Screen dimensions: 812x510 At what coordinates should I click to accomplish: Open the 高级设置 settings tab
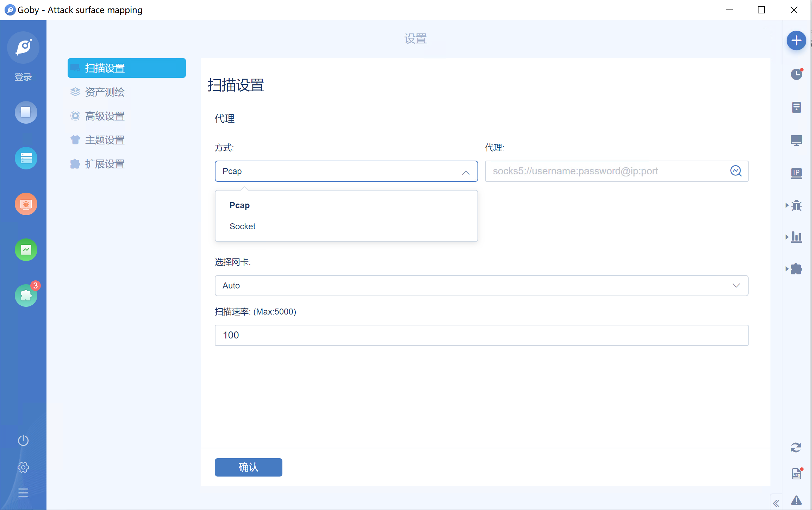pos(127,116)
